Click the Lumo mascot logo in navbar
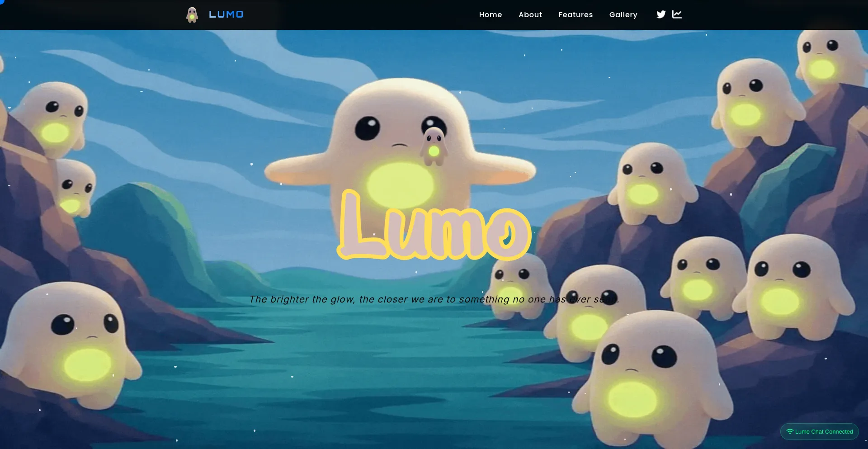 [192, 15]
